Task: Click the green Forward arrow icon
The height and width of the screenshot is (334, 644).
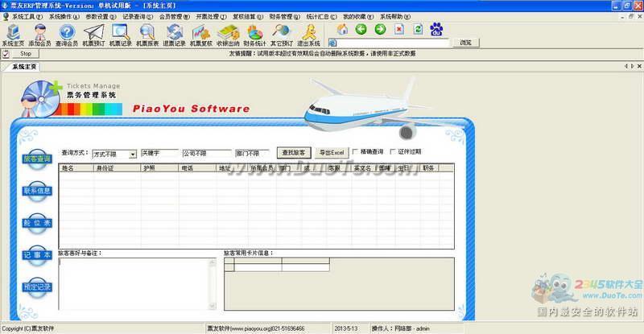Action: 380,29
